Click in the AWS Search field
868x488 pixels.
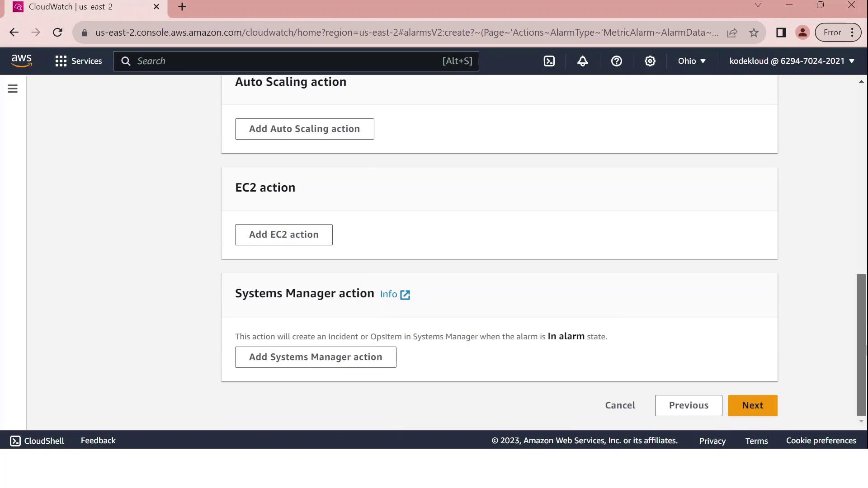click(x=289, y=61)
